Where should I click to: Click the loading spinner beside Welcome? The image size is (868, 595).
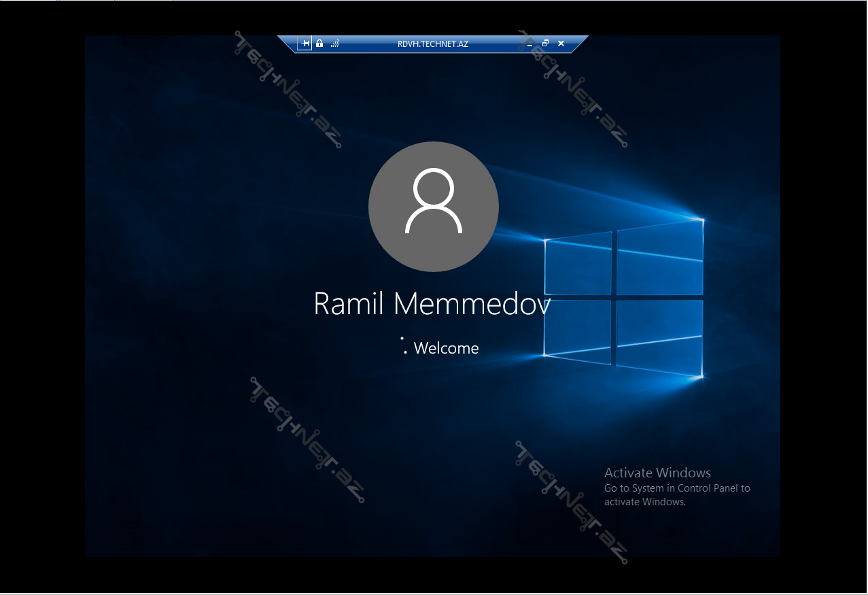[x=404, y=345]
